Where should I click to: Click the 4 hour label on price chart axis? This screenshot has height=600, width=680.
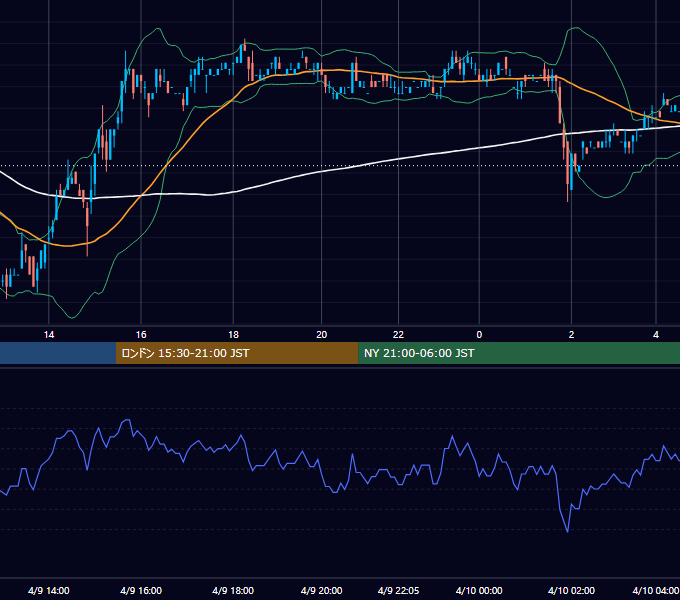656,335
